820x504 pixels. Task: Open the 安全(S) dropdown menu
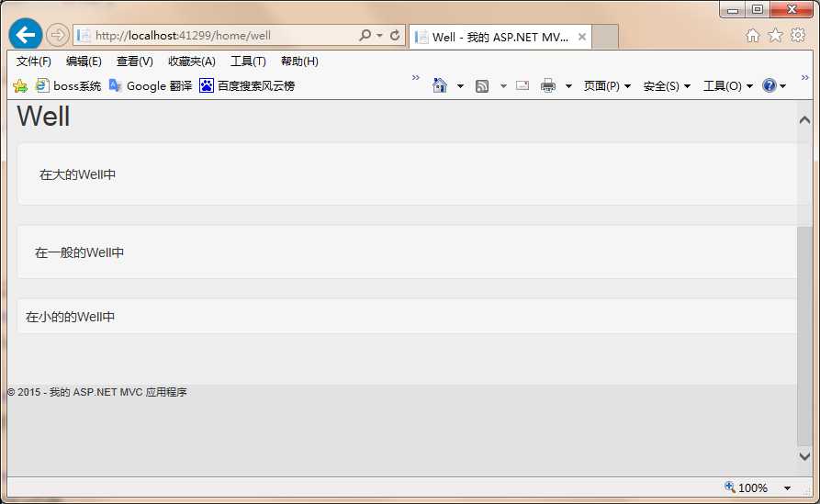point(667,86)
